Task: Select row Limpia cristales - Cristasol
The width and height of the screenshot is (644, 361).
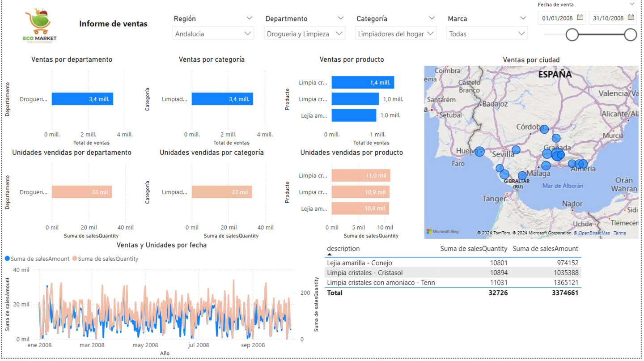Action: tap(453, 273)
